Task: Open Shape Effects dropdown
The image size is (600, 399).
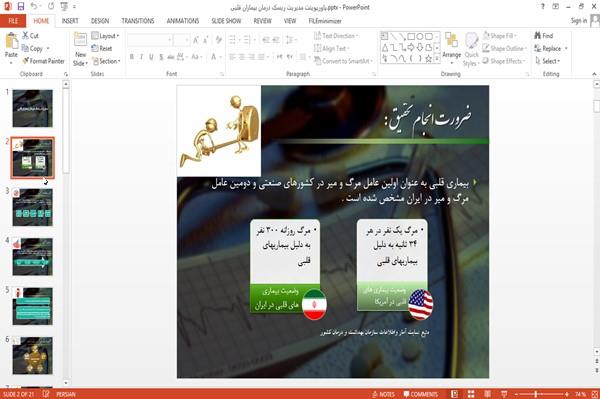Action: click(504, 61)
